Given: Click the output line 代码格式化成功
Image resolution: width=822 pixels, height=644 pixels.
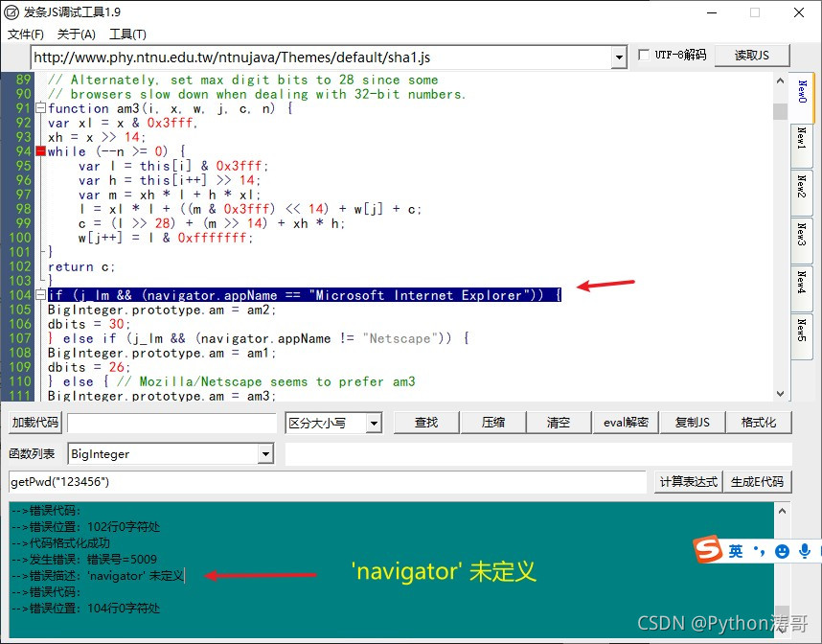Looking at the screenshot, I should tap(60, 542).
